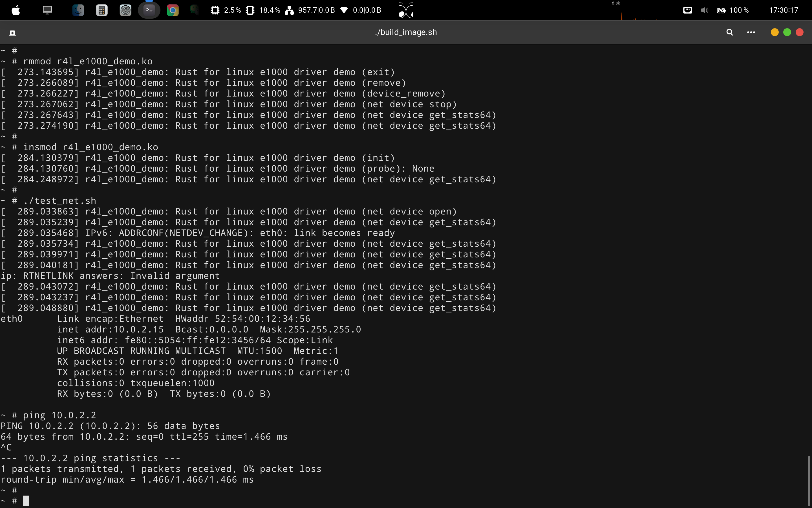
Task: Open Google Chrome from the panel
Action: click(173, 10)
